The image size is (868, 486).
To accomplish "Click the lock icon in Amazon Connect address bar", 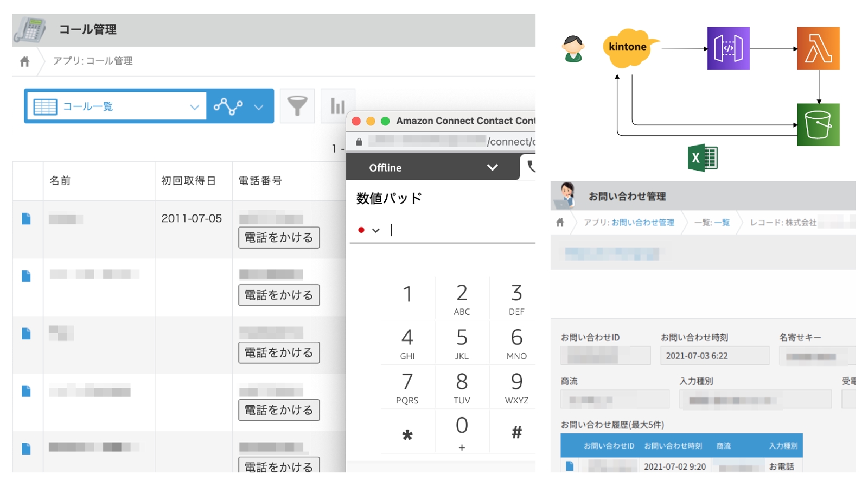I will click(x=359, y=141).
